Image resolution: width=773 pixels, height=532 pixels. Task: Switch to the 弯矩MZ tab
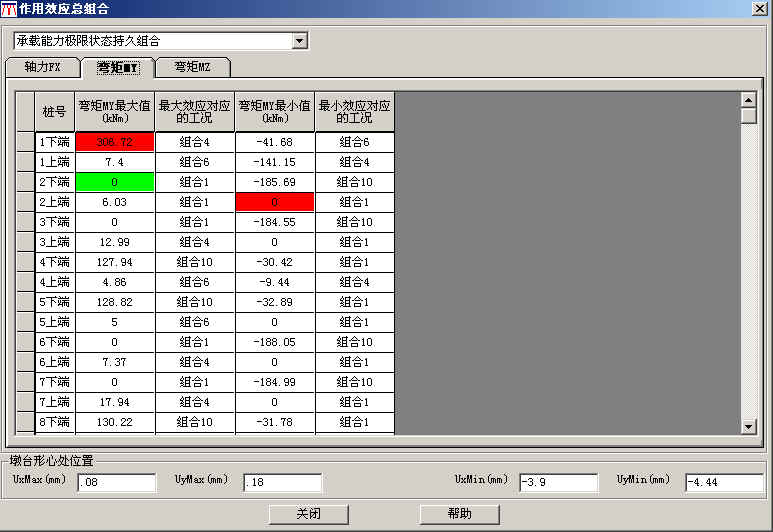point(194,67)
